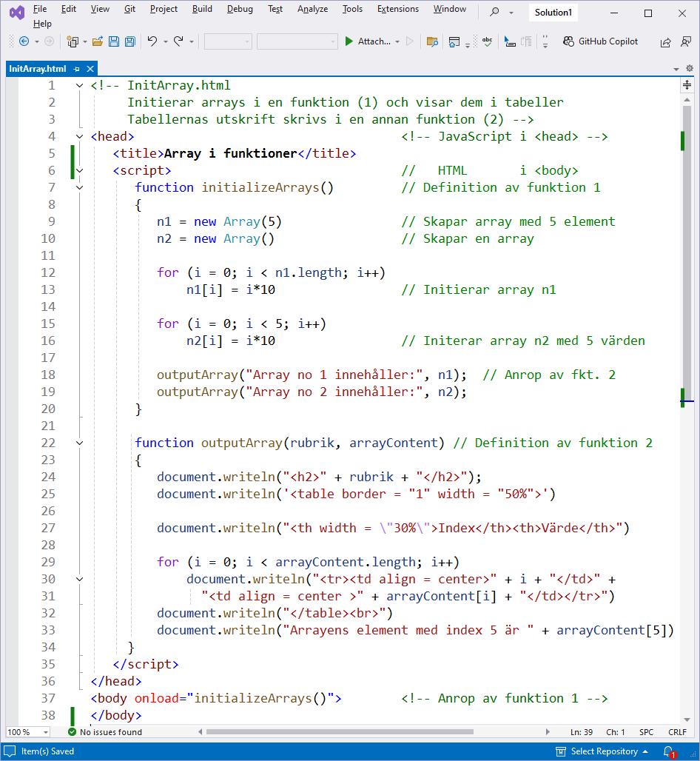Click the Navigate Backward arrow icon
The height and width of the screenshot is (761, 700).
click(24, 41)
